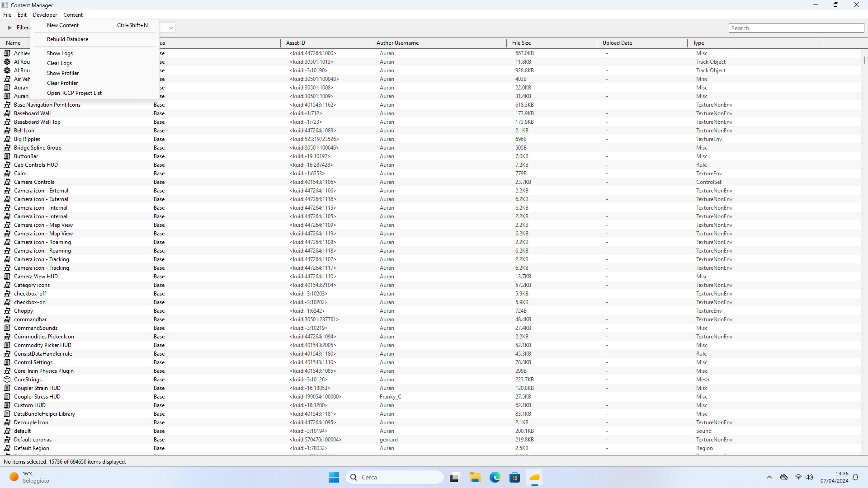Open the weather widget showing 16°C
The image size is (868, 488).
click(29, 477)
